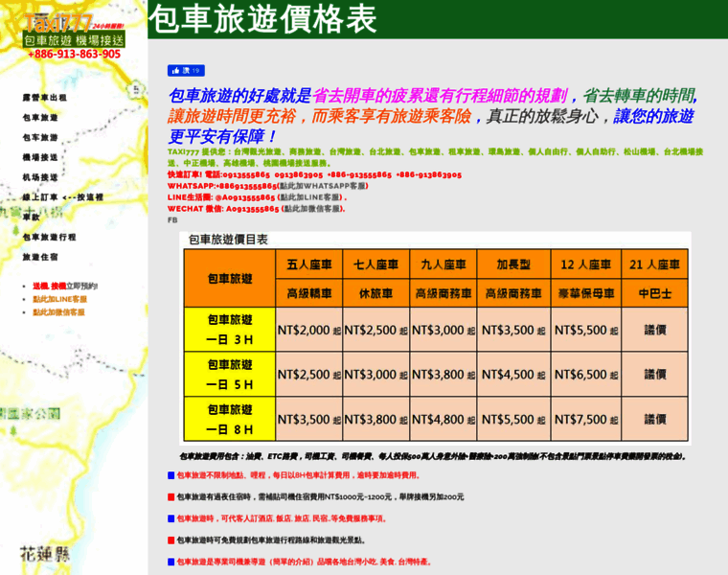Click NT$2,000 price in 3H row
Screen dimensions: 728x575
309,330
